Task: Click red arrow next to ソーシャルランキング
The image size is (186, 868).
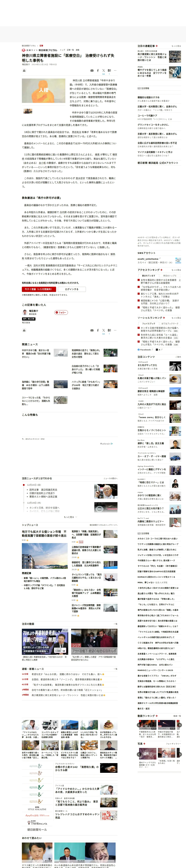Action: coord(164,318)
